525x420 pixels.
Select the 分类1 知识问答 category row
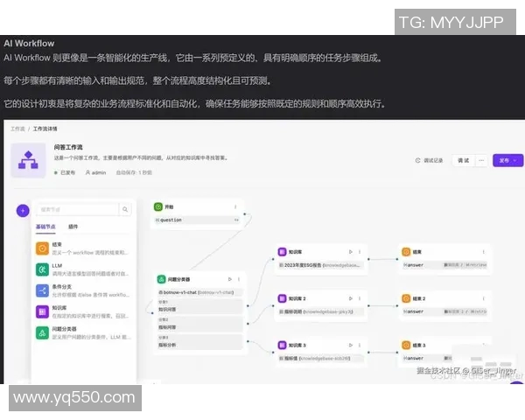click(199, 306)
